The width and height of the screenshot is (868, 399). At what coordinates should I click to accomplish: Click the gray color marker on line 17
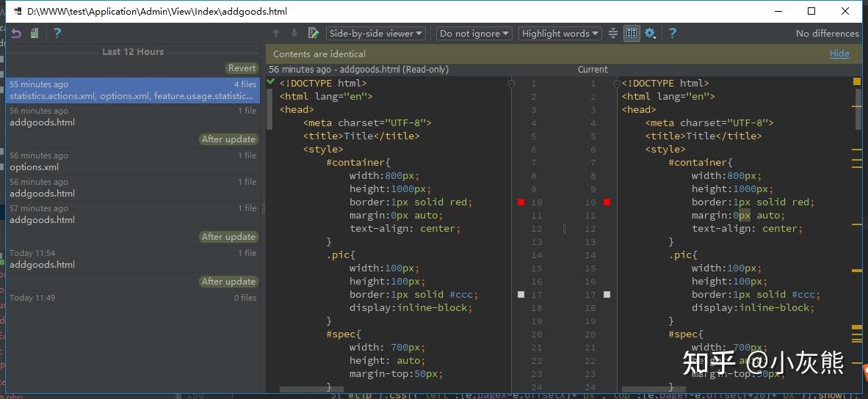[x=521, y=294]
